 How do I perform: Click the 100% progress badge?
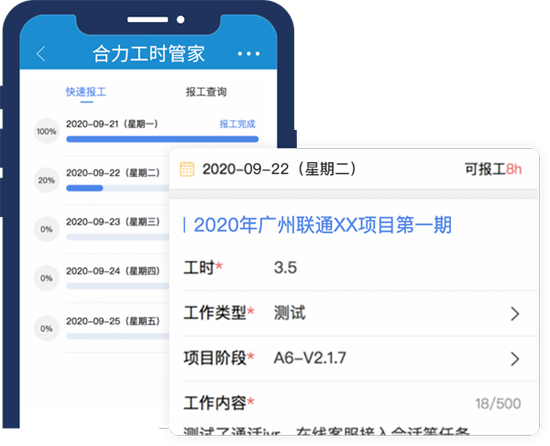pyautogui.click(x=46, y=131)
